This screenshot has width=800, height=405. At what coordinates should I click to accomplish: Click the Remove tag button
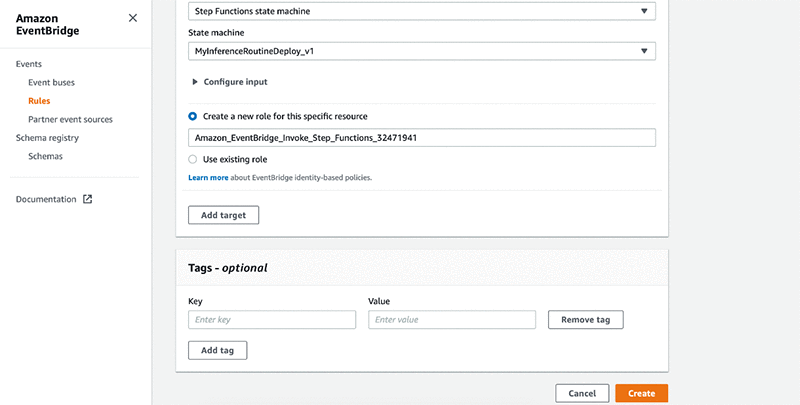tap(586, 320)
